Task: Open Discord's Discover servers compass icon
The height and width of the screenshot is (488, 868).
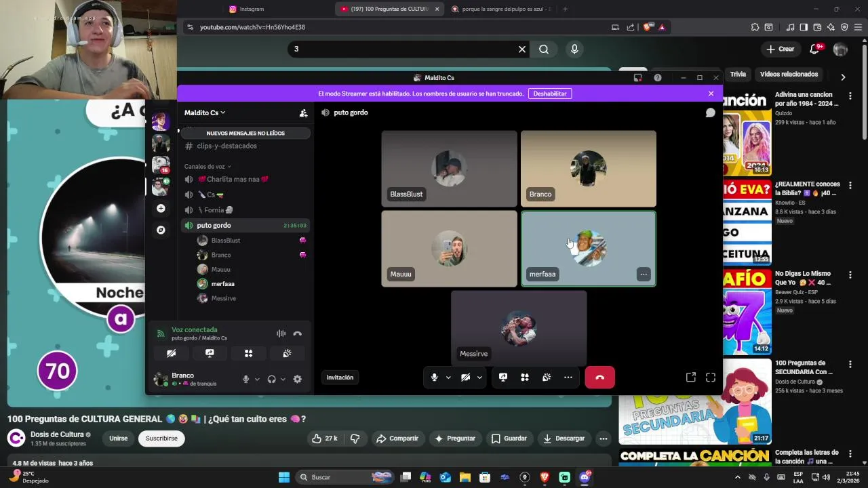Action: pyautogui.click(x=161, y=230)
